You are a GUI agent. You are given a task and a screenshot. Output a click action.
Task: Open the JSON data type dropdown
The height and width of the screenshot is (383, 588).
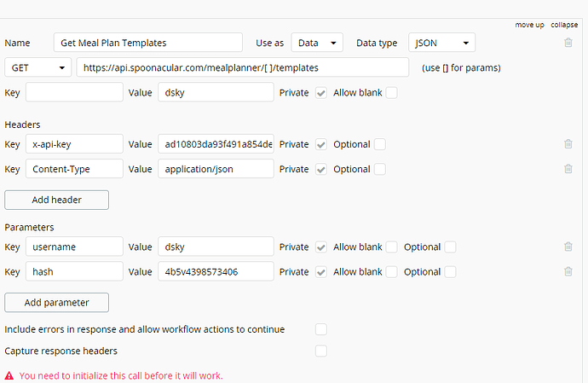(x=441, y=42)
